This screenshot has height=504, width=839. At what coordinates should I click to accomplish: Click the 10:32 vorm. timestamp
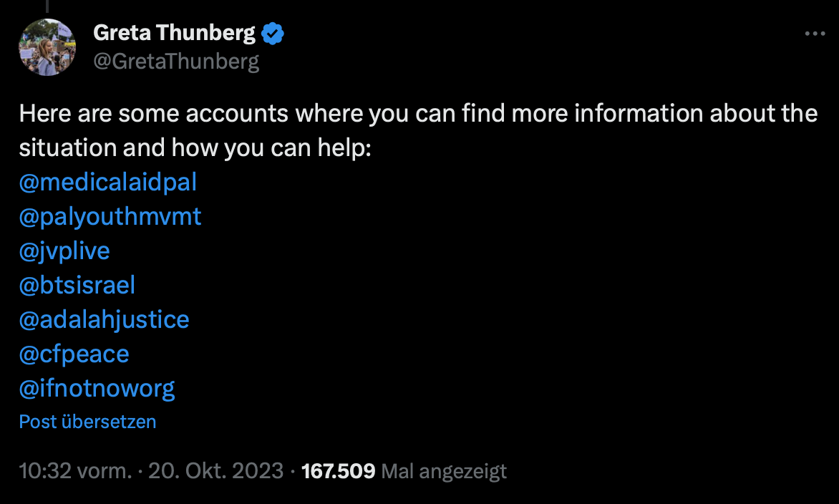pos(75,471)
